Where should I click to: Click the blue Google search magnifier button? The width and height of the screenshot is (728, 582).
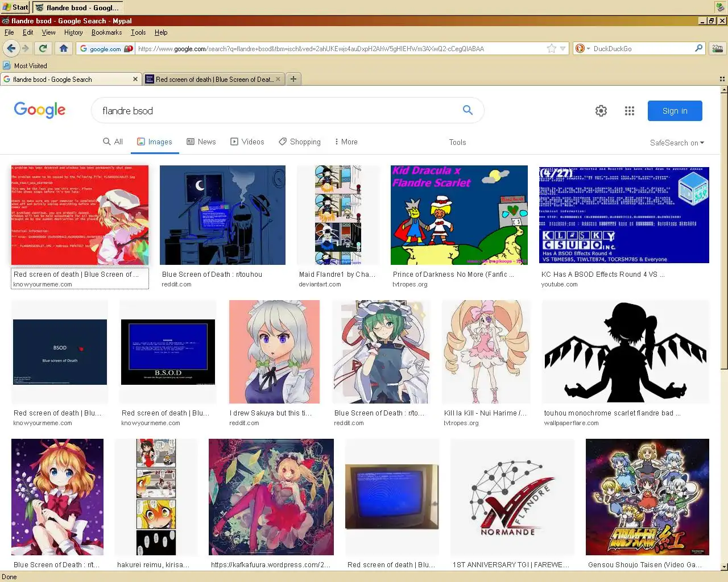pyautogui.click(x=468, y=110)
